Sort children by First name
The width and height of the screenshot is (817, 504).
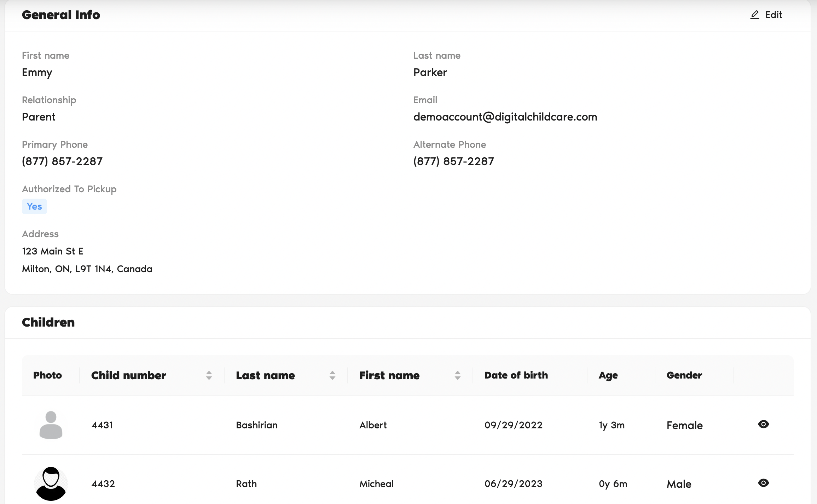[x=457, y=375]
